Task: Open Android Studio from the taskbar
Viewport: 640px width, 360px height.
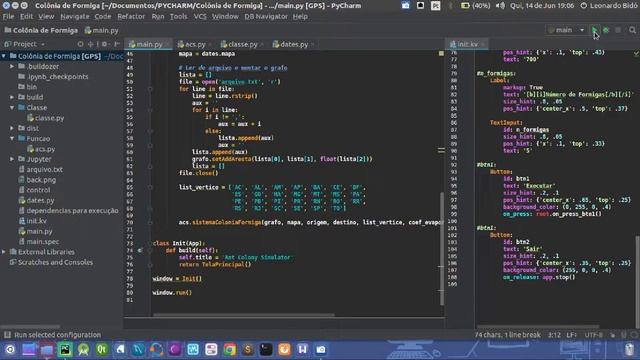Action: 83,349
